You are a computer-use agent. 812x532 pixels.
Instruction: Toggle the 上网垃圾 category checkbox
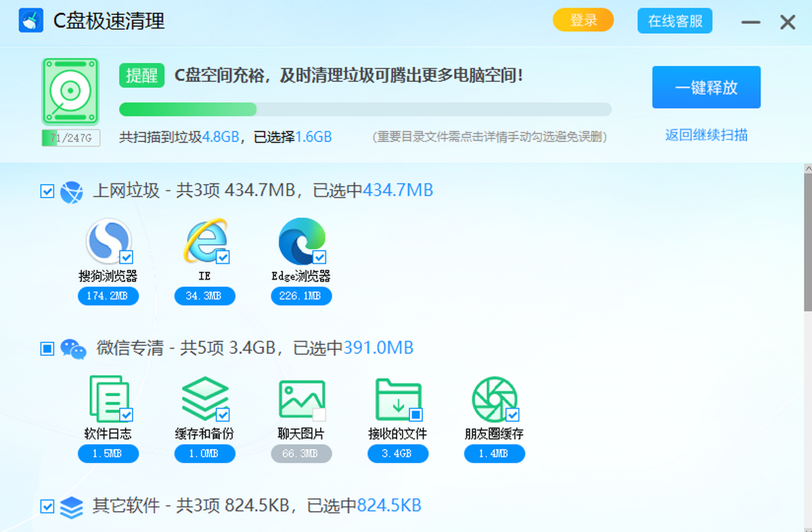47,192
